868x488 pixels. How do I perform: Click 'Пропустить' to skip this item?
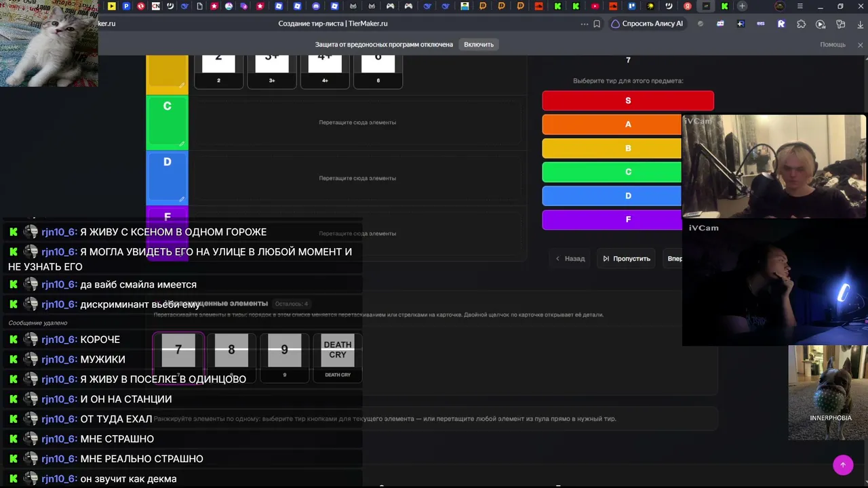tap(627, 258)
